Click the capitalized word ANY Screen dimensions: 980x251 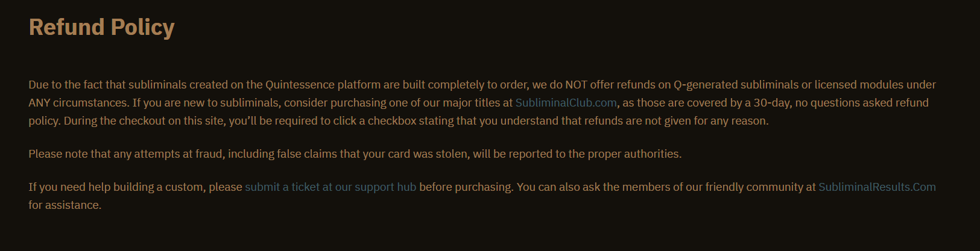point(39,103)
